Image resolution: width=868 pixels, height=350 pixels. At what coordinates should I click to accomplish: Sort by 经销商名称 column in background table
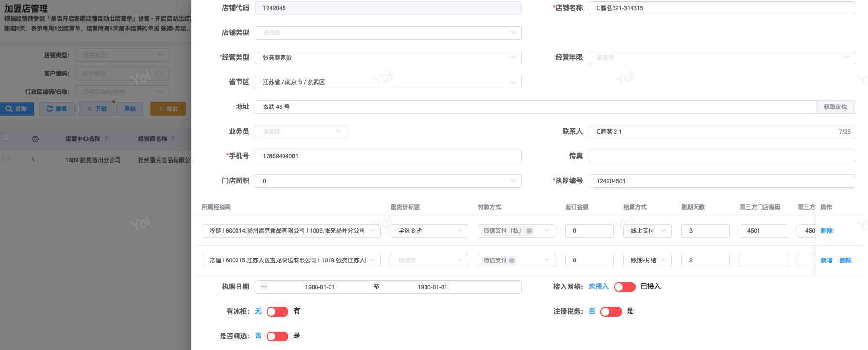click(x=173, y=139)
